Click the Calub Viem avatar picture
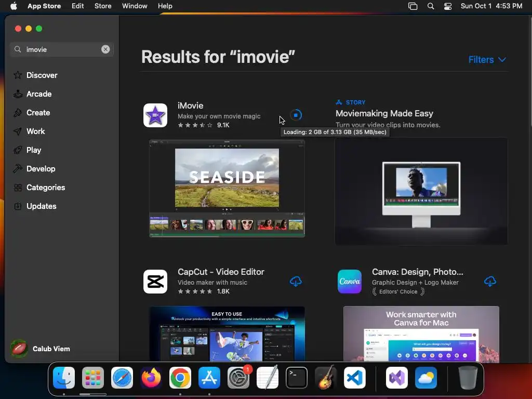Image resolution: width=532 pixels, height=399 pixels. tap(19, 349)
